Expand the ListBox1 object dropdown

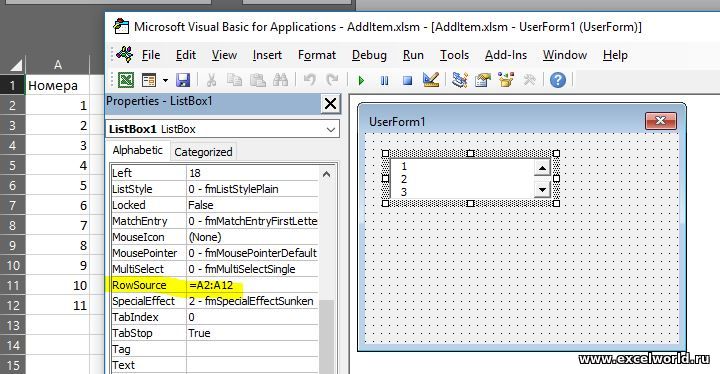pyautogui.click(x=331, y=130)
